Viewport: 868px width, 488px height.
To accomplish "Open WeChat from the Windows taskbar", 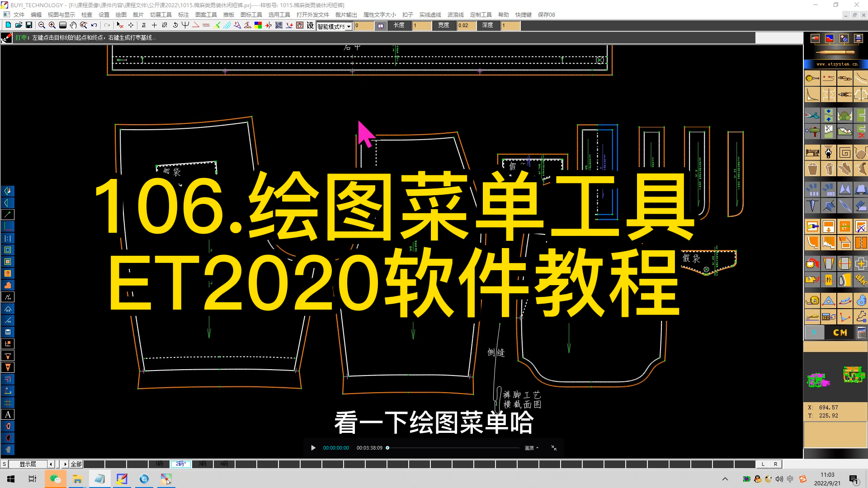I will pyautogui.click(x=56, y=479).
